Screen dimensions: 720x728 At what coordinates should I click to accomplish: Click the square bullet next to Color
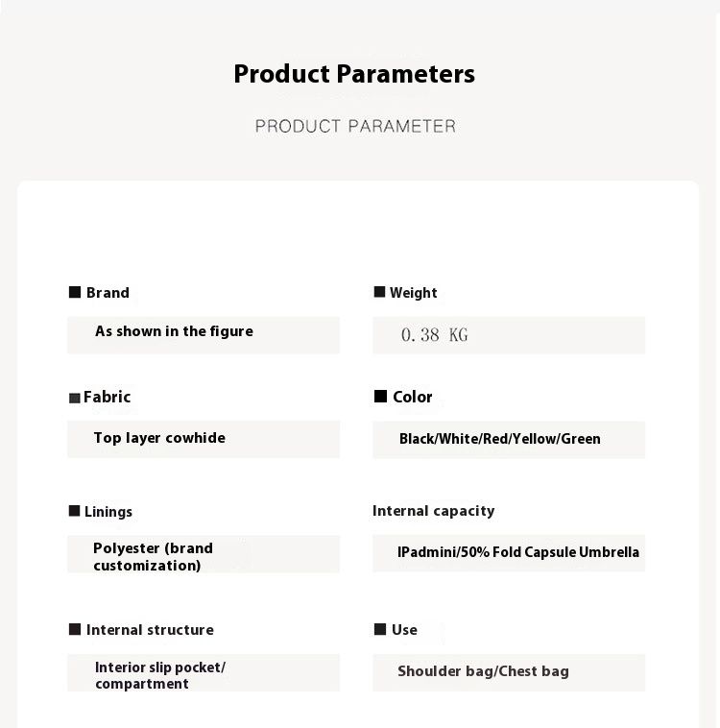381,397
